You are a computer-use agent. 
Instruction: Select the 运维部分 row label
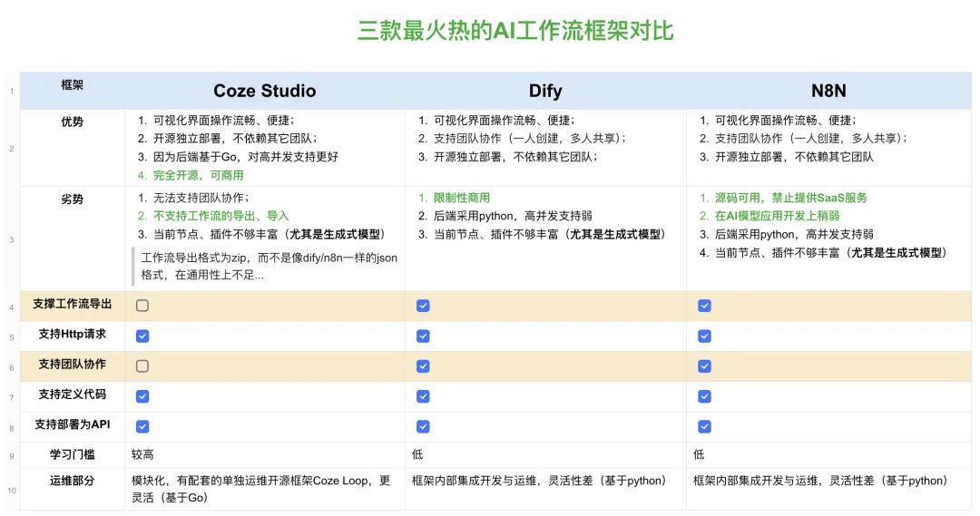[72, 481]
